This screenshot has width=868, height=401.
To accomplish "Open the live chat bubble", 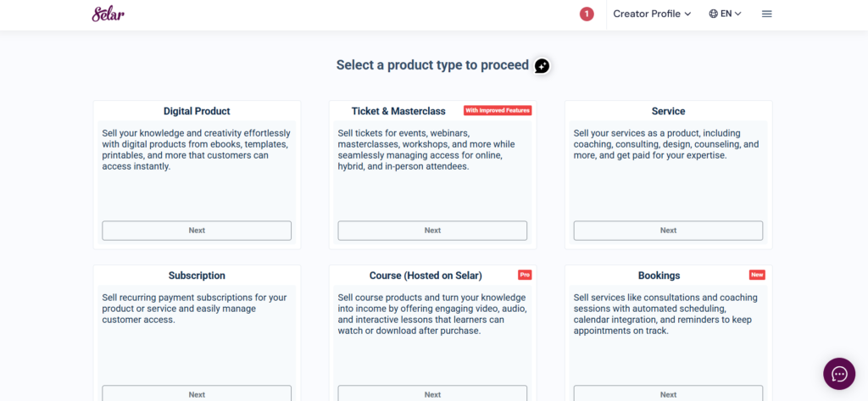I will (838, 374).
